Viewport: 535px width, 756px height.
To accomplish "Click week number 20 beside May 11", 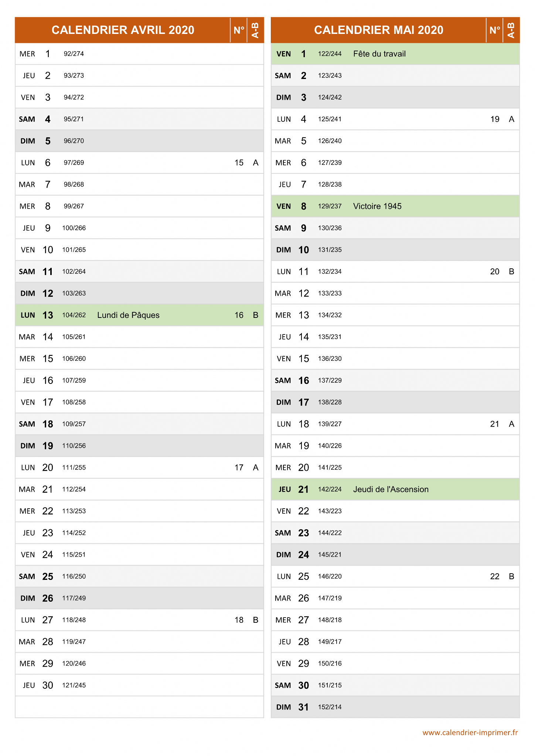I will [x=495, y=272].
